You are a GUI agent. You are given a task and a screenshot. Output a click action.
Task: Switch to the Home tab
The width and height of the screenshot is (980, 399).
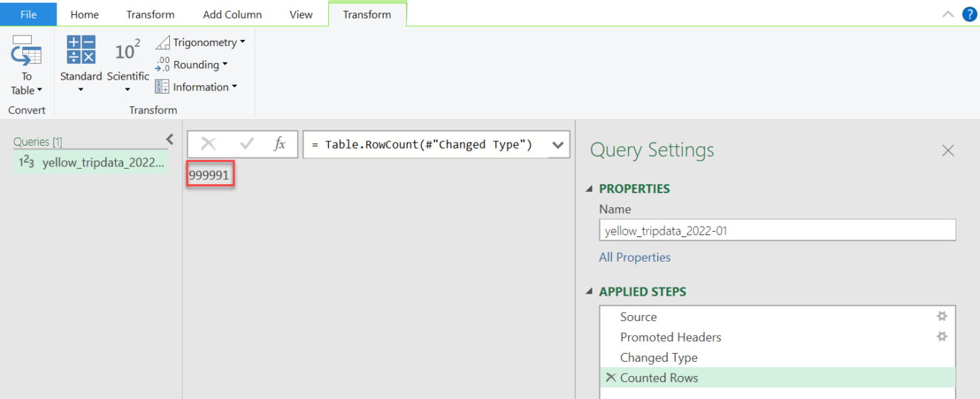point(85,14)
